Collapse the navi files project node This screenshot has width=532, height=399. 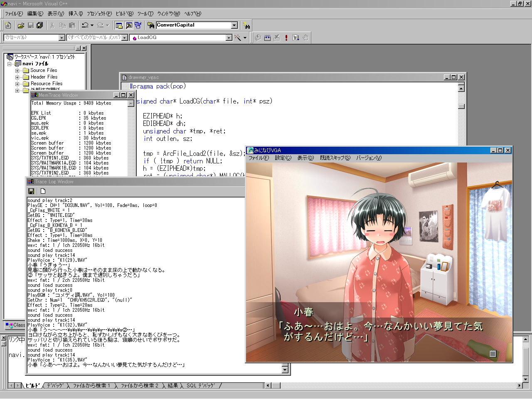point(9,64)
